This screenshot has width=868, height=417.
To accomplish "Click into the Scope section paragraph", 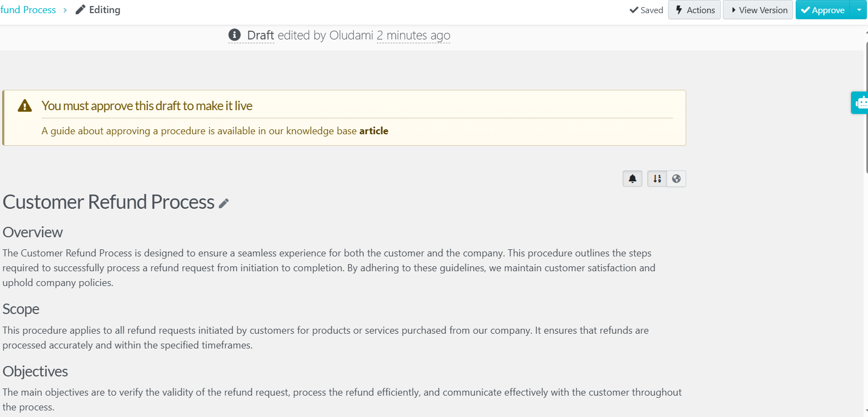I will pyautogui.click(x=325, y=338).
